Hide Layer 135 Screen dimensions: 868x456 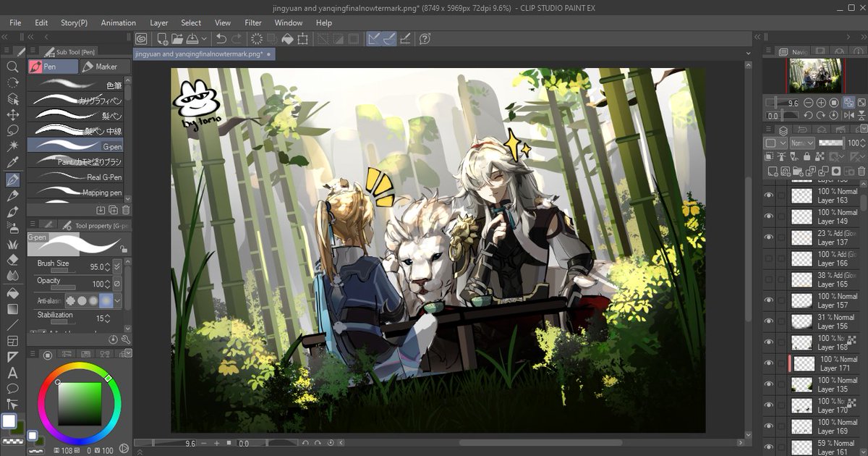[769, 384]
